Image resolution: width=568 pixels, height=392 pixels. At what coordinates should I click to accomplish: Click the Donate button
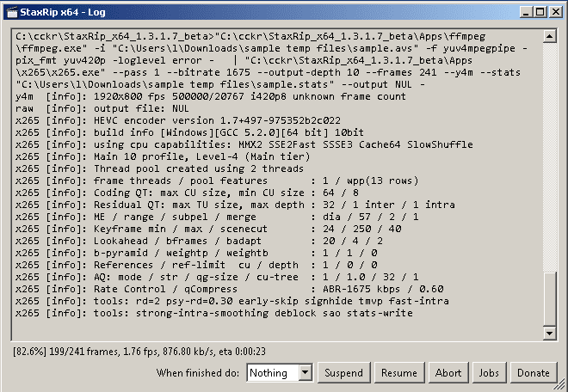(534, 372)
